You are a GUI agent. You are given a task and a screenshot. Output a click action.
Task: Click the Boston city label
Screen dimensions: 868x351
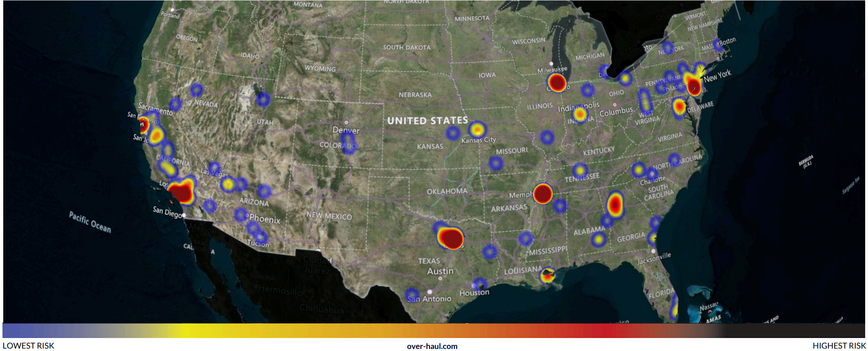(727, 41)
